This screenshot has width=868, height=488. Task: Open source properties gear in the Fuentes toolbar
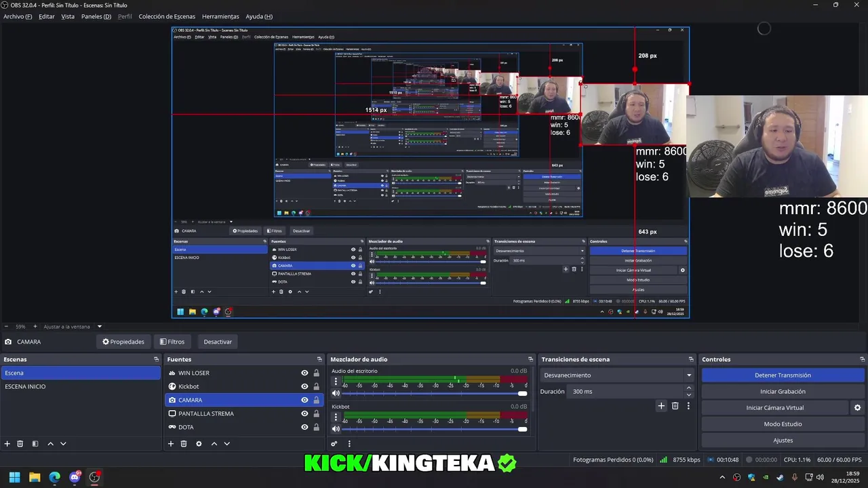tap(199, 444)
